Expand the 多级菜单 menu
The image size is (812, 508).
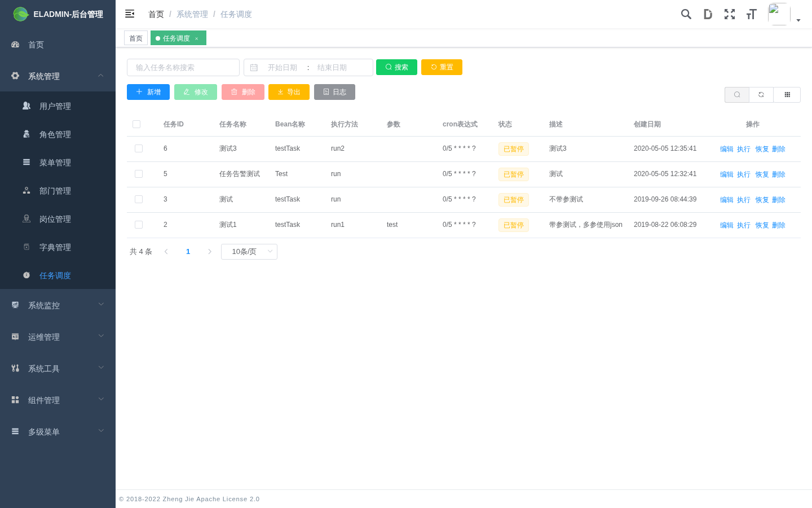58,432
